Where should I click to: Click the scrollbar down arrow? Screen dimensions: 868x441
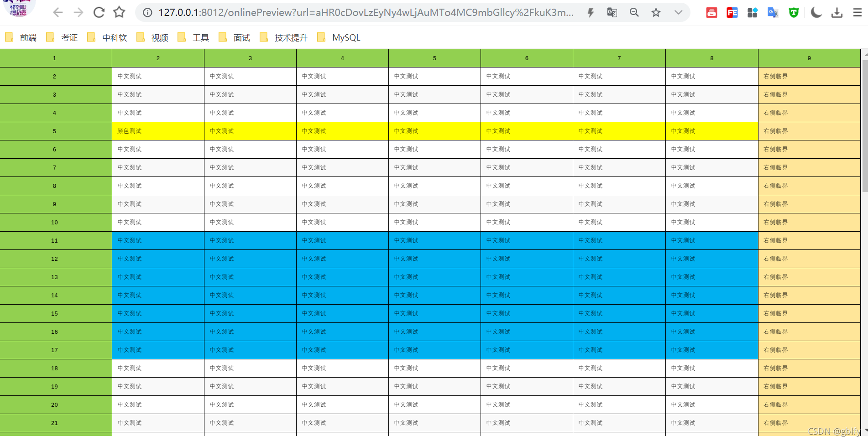coord(865,430)
